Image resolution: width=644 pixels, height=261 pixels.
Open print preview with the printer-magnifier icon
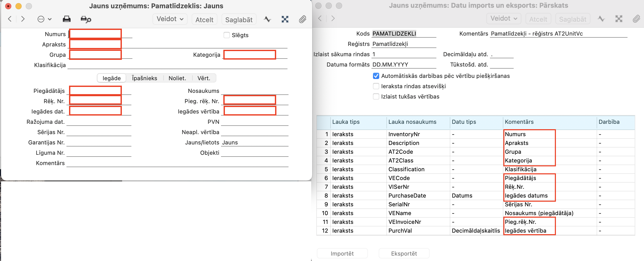(x=86, y=19)
